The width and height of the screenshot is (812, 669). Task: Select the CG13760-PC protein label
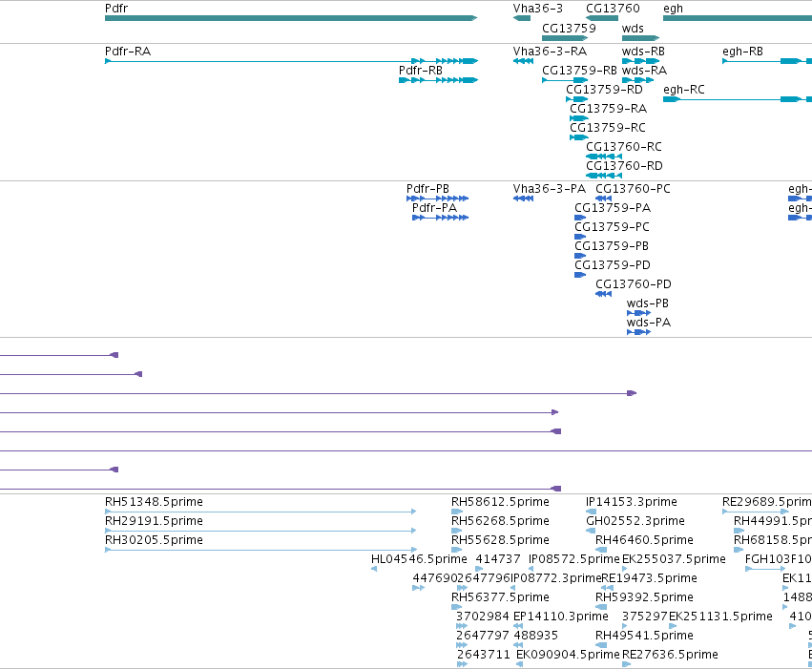pos(633,188)
